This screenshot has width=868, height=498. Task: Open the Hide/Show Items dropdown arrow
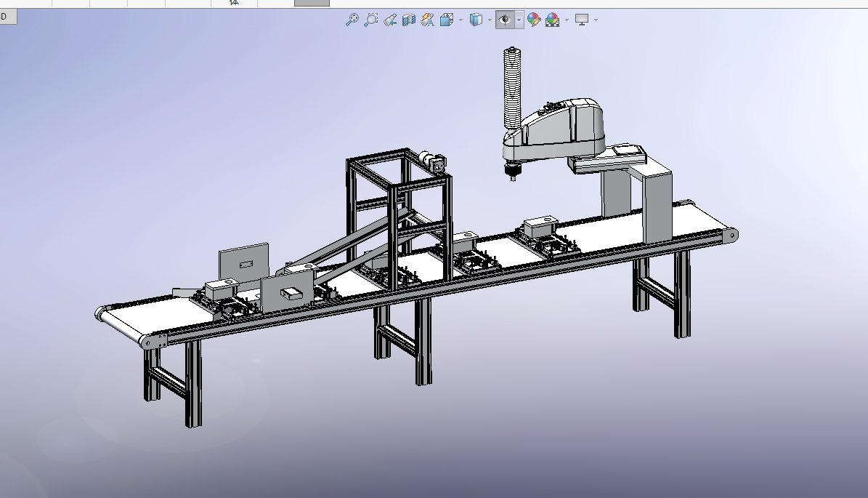(519, 20)
